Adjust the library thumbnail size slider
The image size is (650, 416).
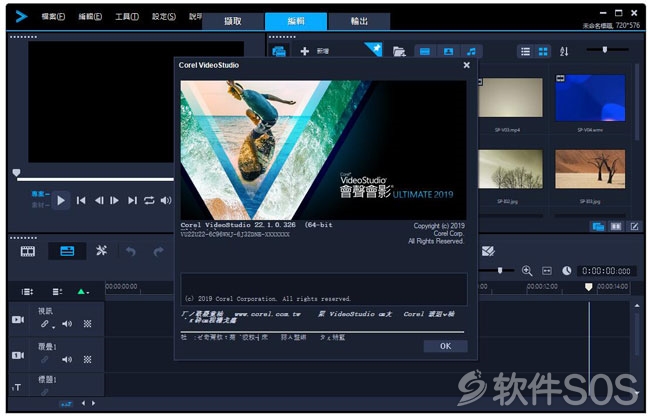click(605, 50)
